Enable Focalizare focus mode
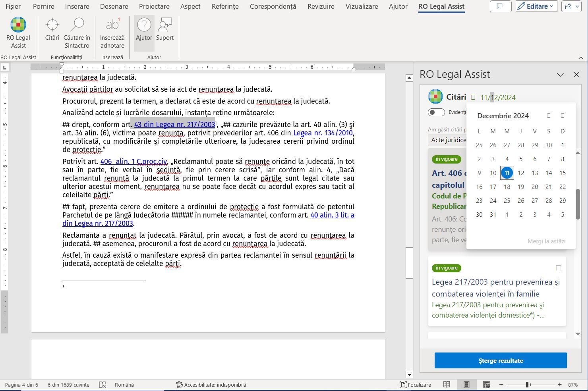Viewport: 588px width, 391px height. point(415,385)
